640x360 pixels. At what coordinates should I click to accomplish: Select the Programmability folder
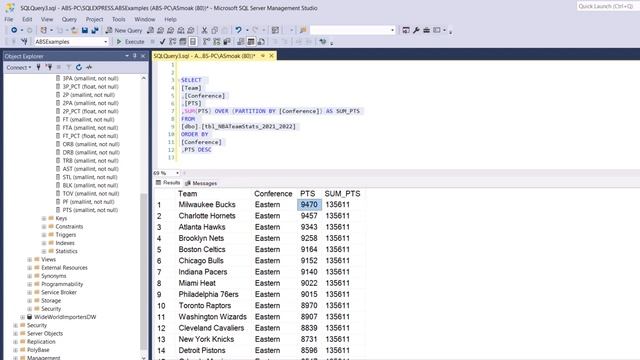point(62,284)
